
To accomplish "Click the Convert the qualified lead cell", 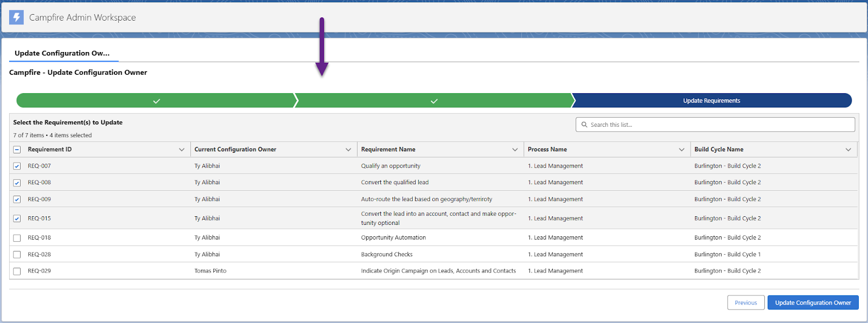I will click(x=395, y=182).
